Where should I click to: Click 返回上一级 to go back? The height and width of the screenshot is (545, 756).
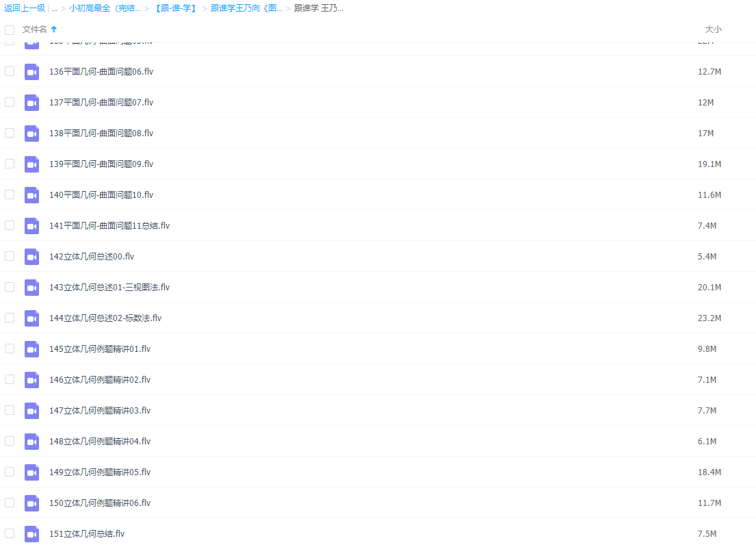(x=25, y=8)
